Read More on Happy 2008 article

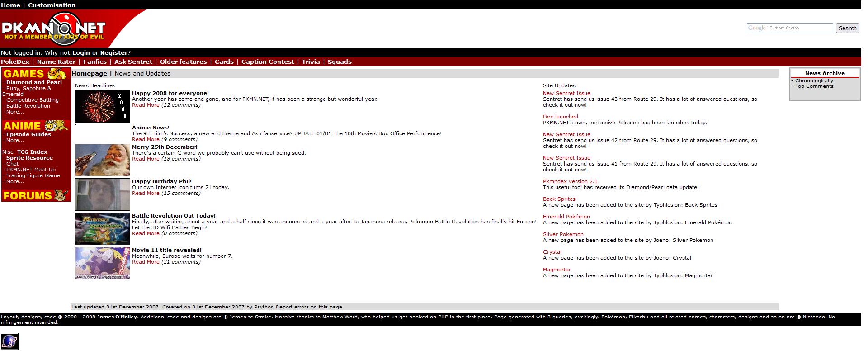click(146, 105)
